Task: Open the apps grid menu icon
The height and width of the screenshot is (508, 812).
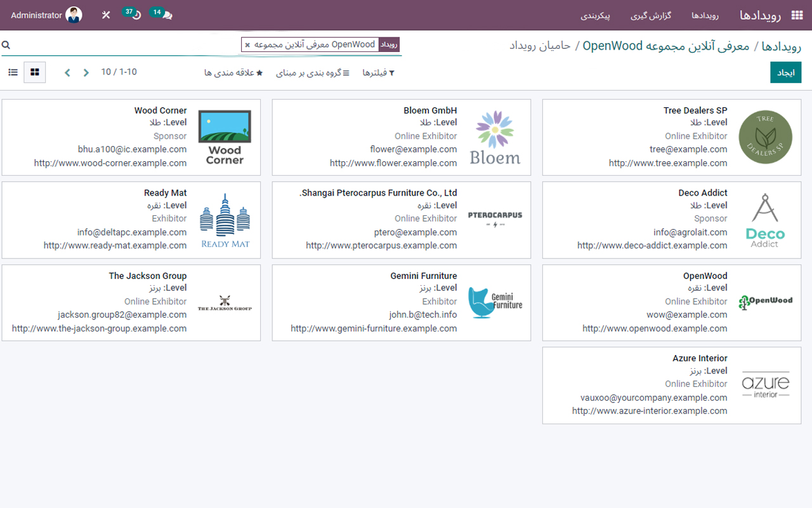Action: pos(797,15)
